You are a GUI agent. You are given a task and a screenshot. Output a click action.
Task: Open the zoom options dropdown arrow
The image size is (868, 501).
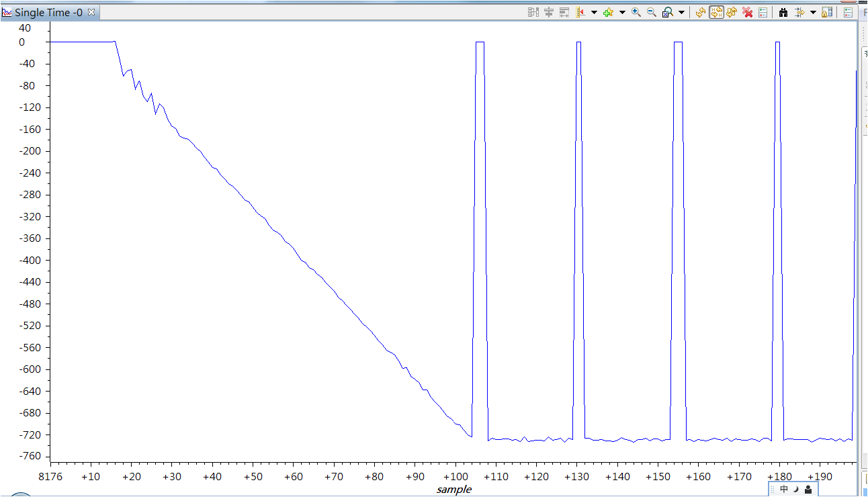[682, 12]
